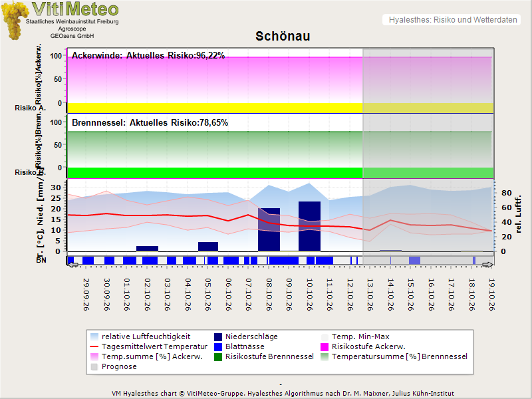Click the Niederschläge legend swatch

click(218, 337)
